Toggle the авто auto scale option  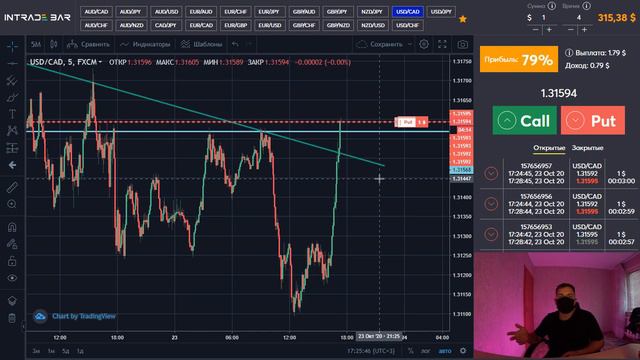[445, 351]
